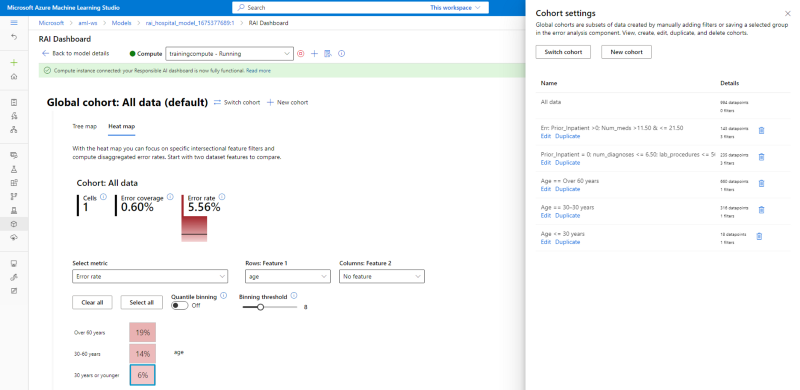Edit the Age == Over 60 years cohort
800x390 pixels.
(545, 189)
